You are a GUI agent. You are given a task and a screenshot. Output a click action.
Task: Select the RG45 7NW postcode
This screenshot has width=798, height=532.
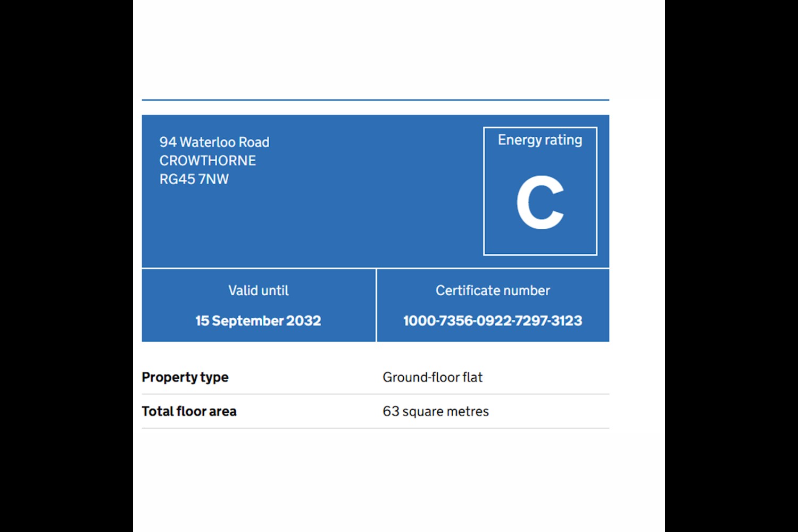point(194,179)
